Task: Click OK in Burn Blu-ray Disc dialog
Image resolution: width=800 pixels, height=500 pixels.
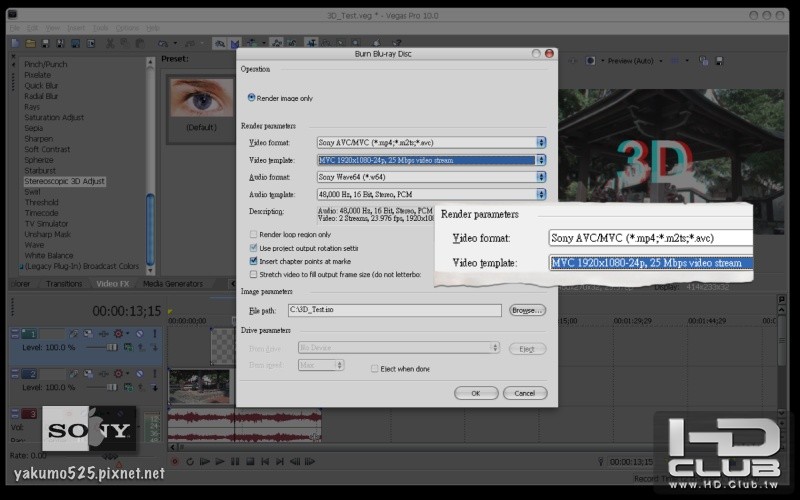Action: (476, 393)
